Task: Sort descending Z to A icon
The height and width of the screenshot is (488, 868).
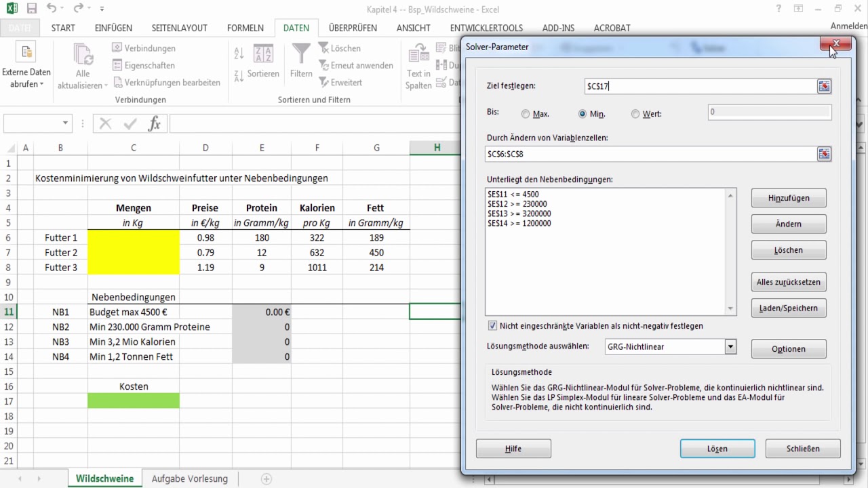Action: pos(239,75)
